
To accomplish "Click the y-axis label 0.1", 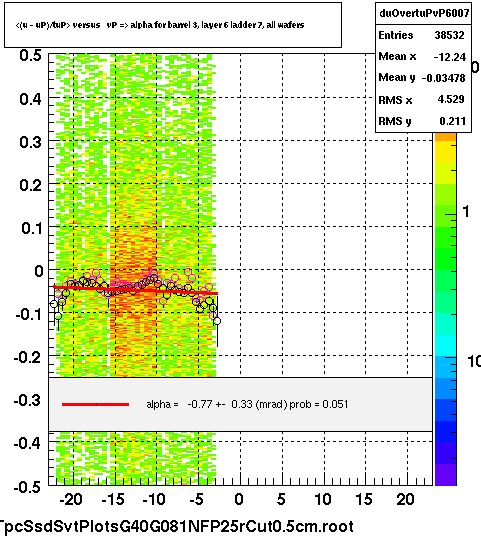I will (x=32, y=228).
